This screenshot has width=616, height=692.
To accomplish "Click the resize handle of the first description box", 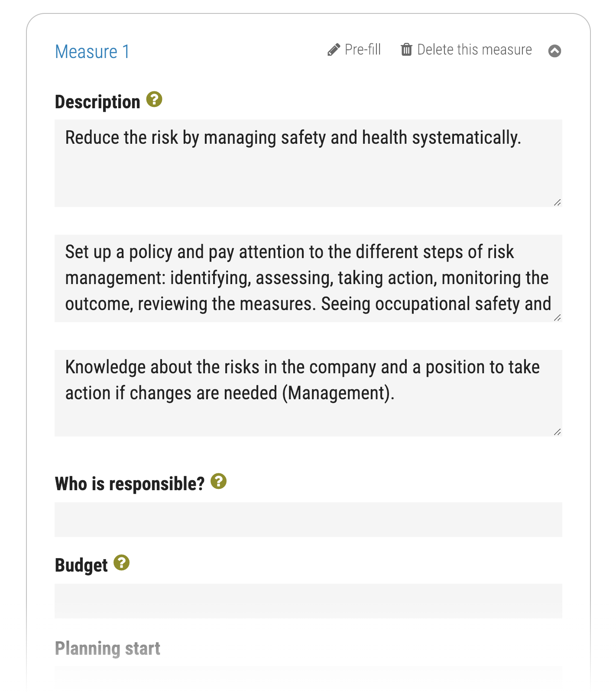I will click(x=557, y=202).
